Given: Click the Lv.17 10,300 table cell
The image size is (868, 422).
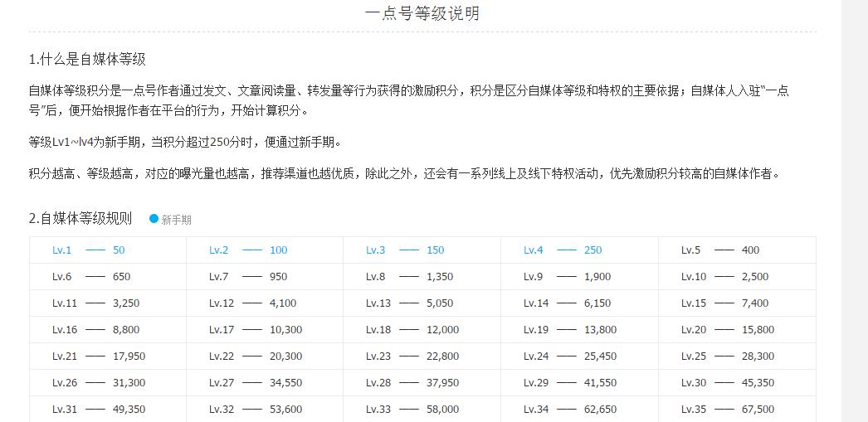Looking at the screenshot, I should click(265, 330).
